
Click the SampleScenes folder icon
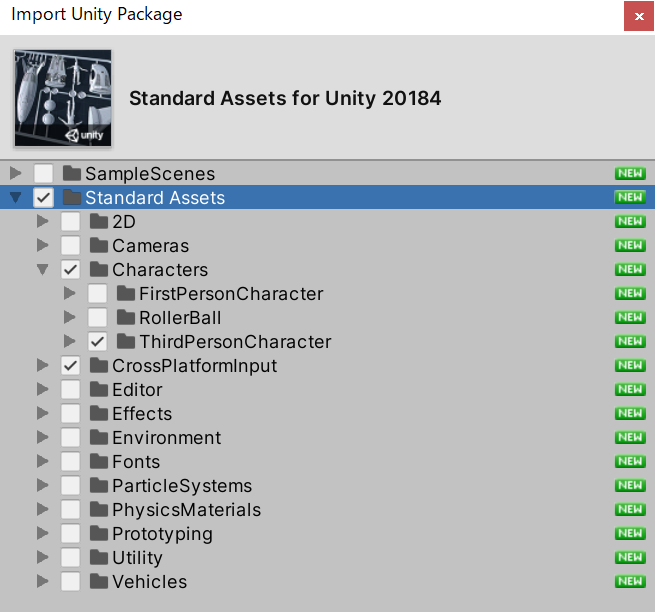pyautogui.click(x=72, y=173)
